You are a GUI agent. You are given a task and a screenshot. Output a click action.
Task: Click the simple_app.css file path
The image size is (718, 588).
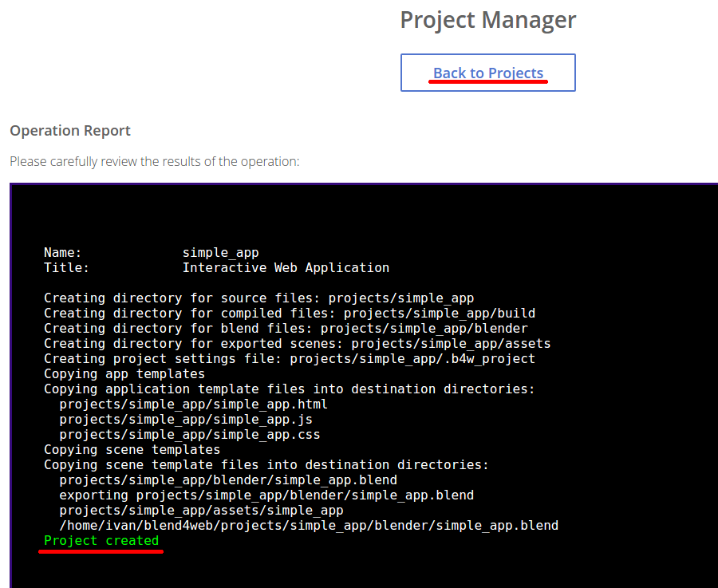pos(190,435)
